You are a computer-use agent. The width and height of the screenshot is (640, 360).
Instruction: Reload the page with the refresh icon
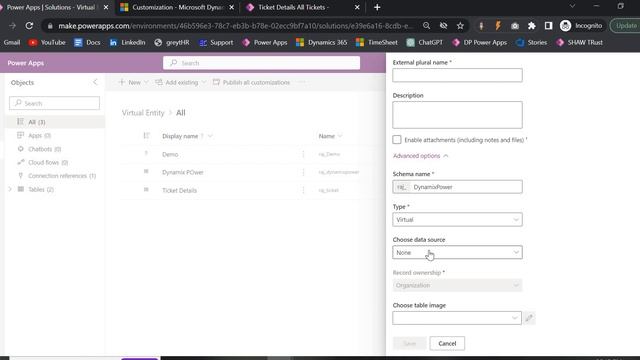click(29, 26)
